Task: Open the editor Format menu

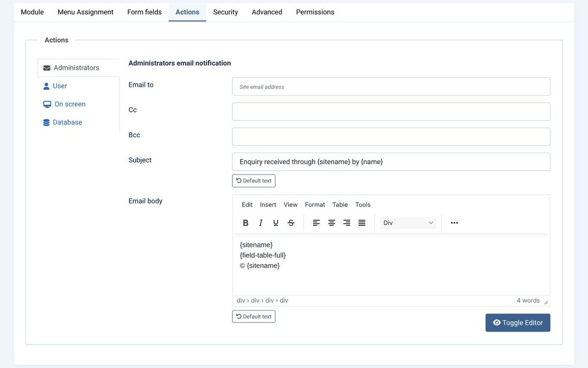Action: [x=315, y=205]
